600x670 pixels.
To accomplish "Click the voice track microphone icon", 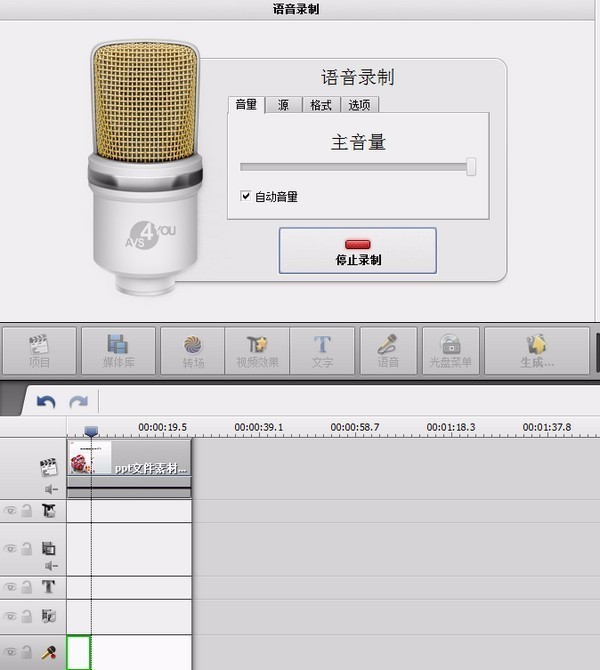I will (49, 652).
